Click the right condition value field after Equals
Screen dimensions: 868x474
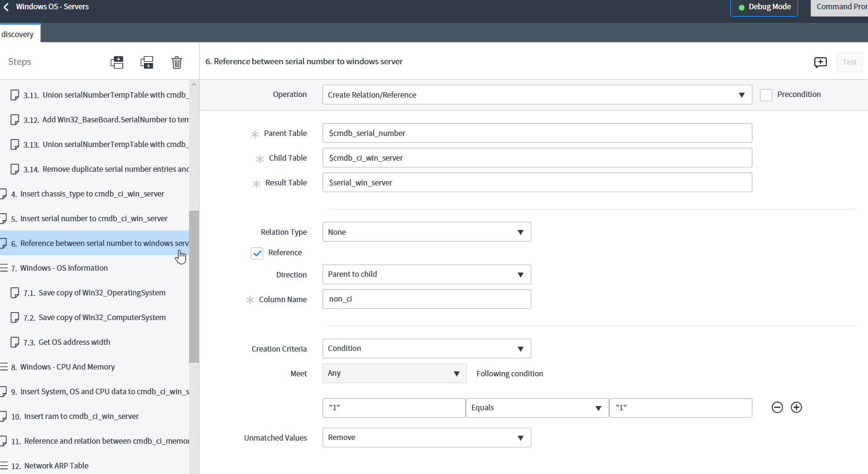[x=681, y=408]
